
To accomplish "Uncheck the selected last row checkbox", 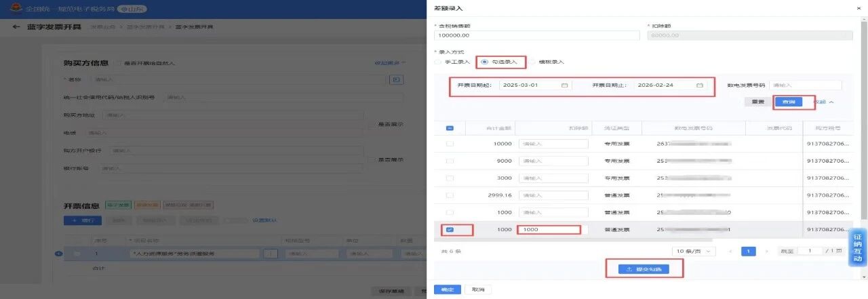I will point(450,230).
